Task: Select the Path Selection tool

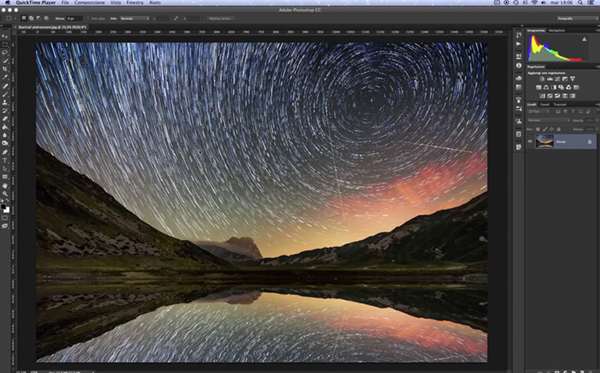Action: tap(5, 169)
